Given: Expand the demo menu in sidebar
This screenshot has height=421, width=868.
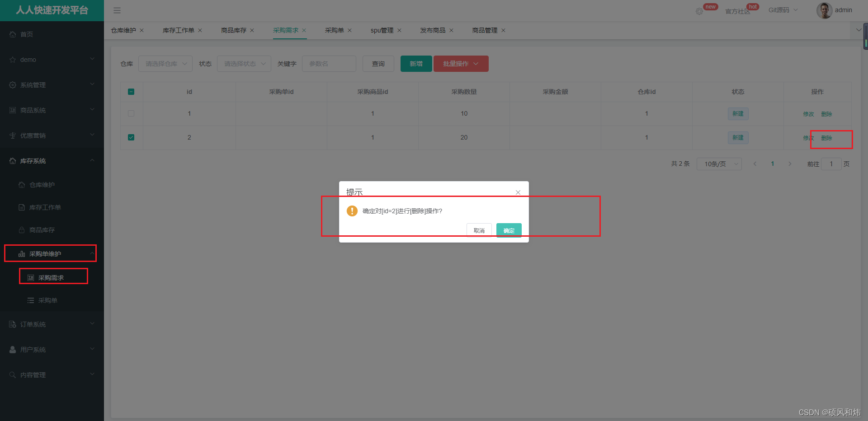Looking at the screenshot, I should tap(52, 60).
